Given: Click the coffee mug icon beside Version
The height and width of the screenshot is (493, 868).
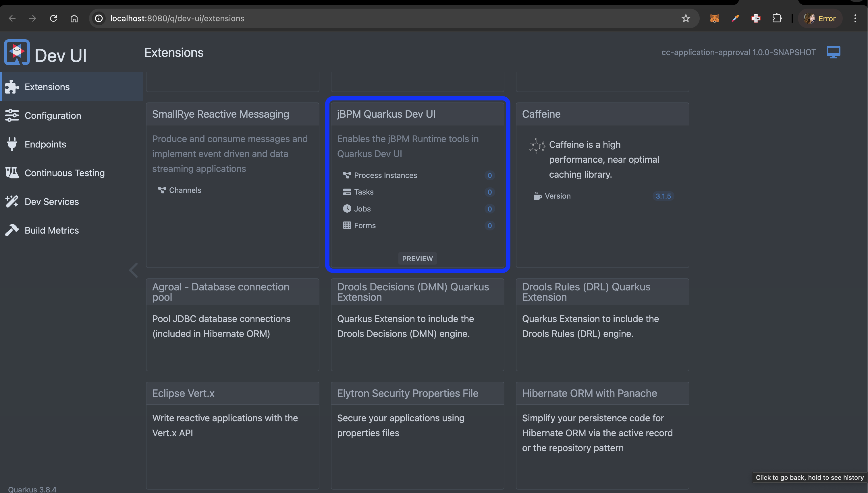Looking at the screenshot, I should [537, 196].
